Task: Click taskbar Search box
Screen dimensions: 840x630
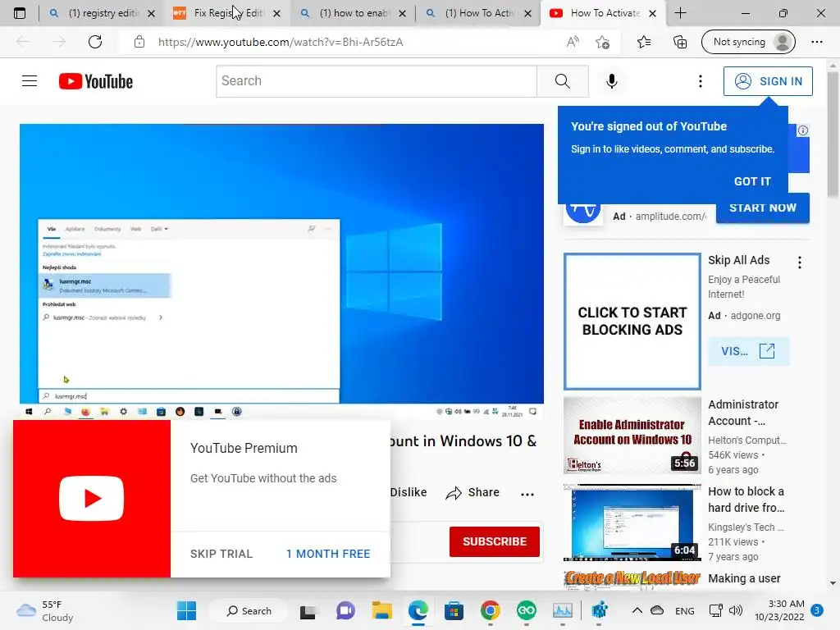Action: coord(249,610)
